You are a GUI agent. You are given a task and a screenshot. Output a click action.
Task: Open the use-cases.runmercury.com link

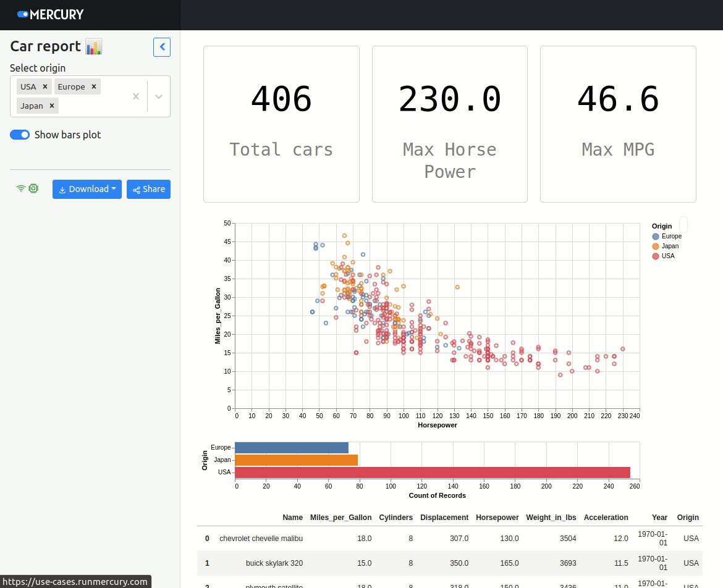tap(75, 581)
